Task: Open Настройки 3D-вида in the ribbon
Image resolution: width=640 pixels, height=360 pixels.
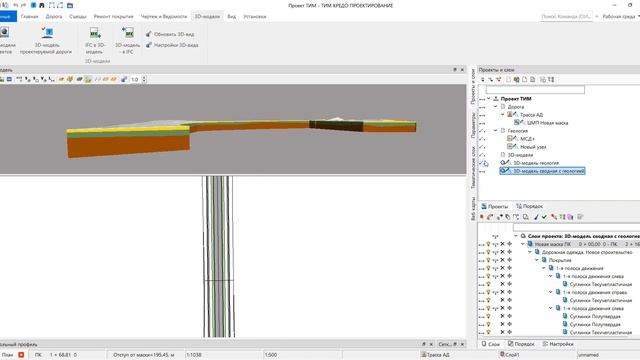Action: pyautogui.click(x=172, y=45)
